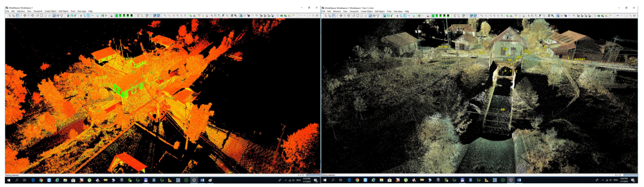Show hidden system tray icons on left taskbar
Image resolution: width=644 pixels, height=187 pixels.
pos(285,180)
